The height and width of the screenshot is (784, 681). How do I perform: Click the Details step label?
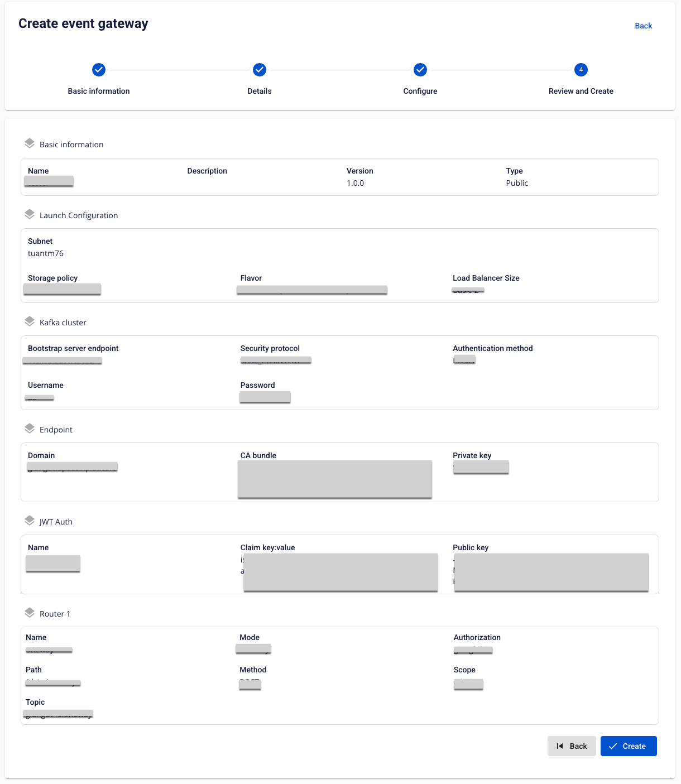(260, 91)
